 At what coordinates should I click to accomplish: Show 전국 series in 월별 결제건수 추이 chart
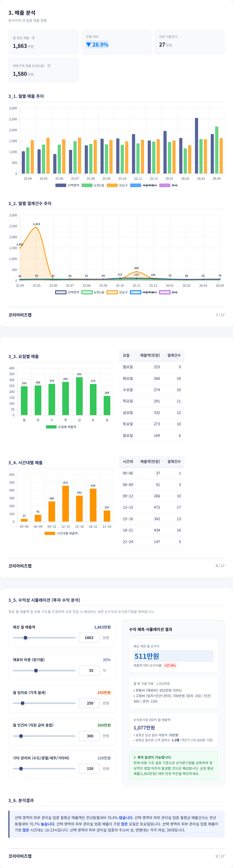(x=168, y=292)
